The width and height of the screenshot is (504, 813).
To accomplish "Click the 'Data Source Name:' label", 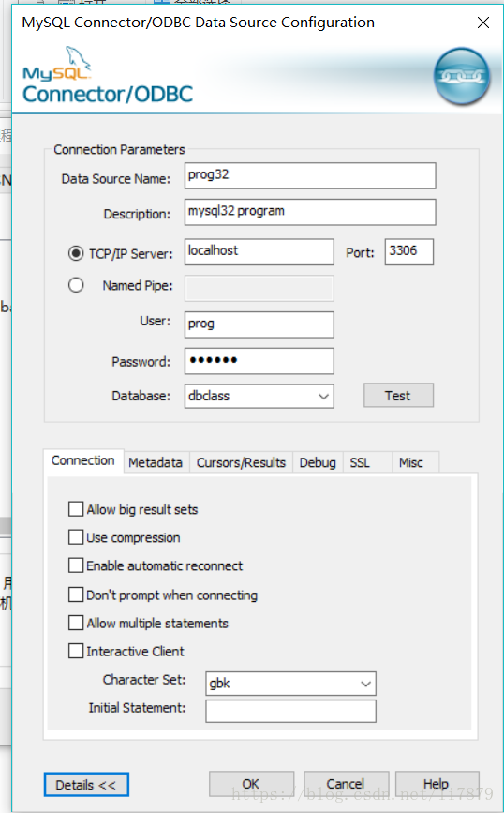I will click(x=116, y=178).
